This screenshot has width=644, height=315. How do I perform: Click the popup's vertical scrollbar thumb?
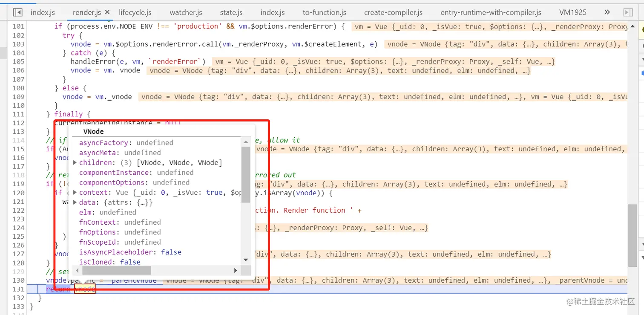tap(246, 174)
